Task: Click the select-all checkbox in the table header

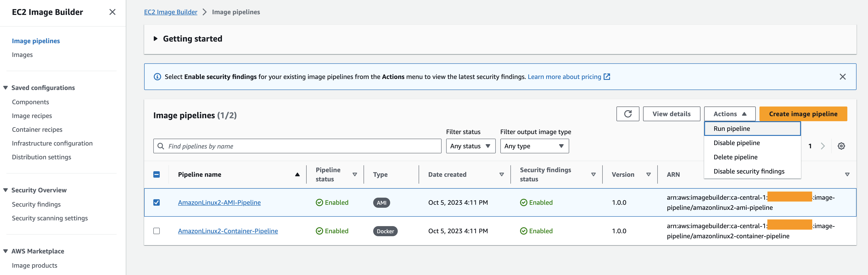Action: point(157,174)
